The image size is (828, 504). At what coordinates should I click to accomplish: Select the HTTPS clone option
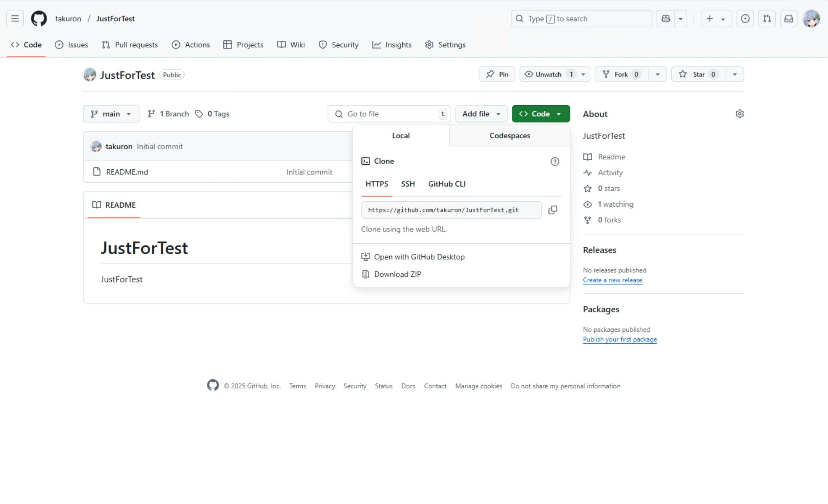[377, 184]
